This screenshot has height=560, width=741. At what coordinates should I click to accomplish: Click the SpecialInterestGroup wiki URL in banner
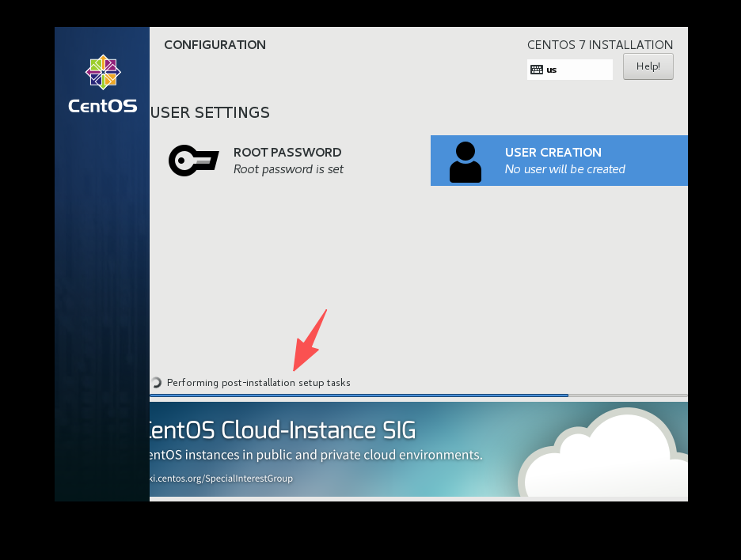coord(221,479)
